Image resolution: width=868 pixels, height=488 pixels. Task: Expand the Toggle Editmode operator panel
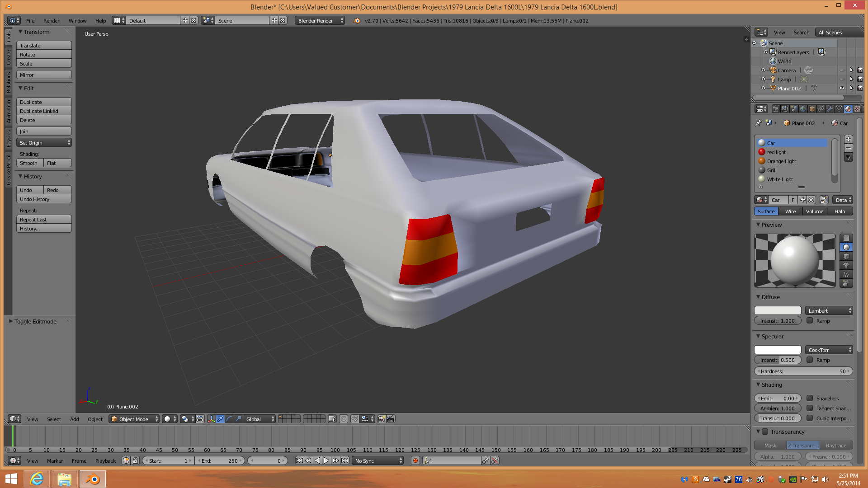(x=11, y=322)
